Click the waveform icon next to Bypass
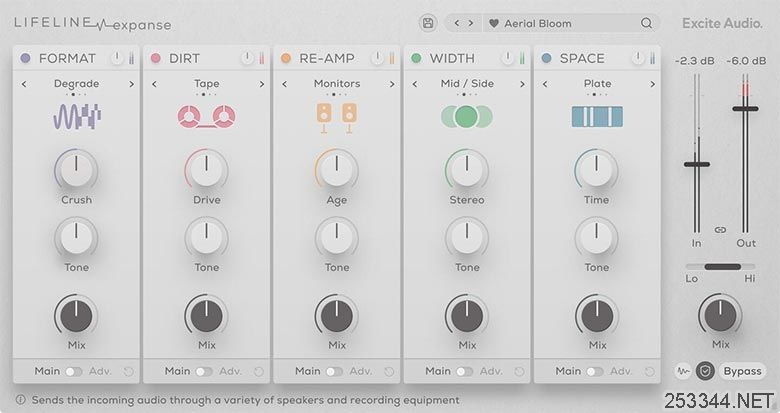 point(683,371)
